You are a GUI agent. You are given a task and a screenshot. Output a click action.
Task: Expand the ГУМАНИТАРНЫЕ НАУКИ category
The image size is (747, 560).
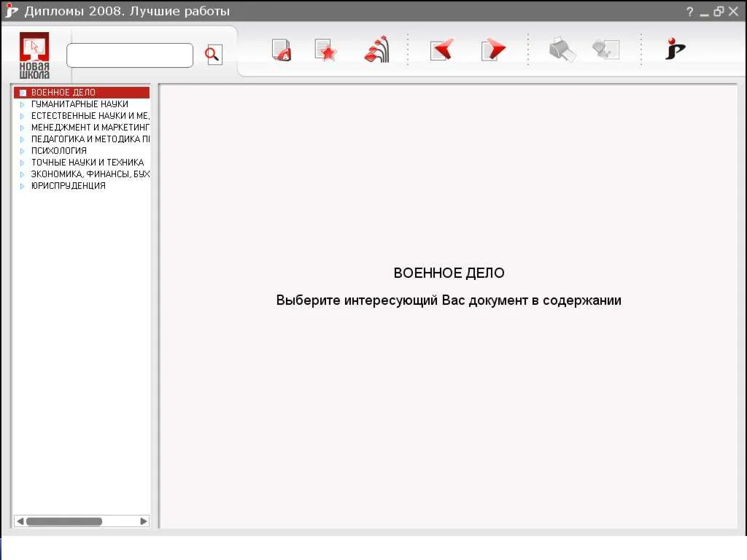click(23, 104)
